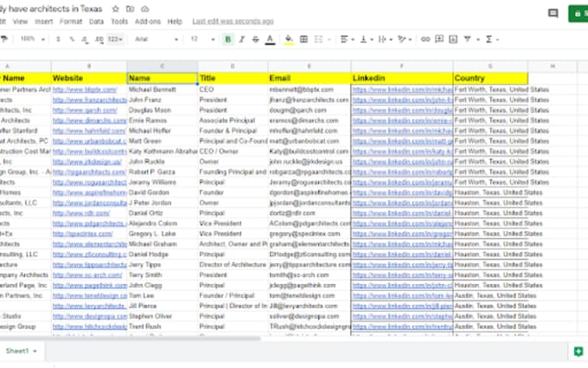
Task: Open website link in Michael Bennett row
Action: pos(85,90)
